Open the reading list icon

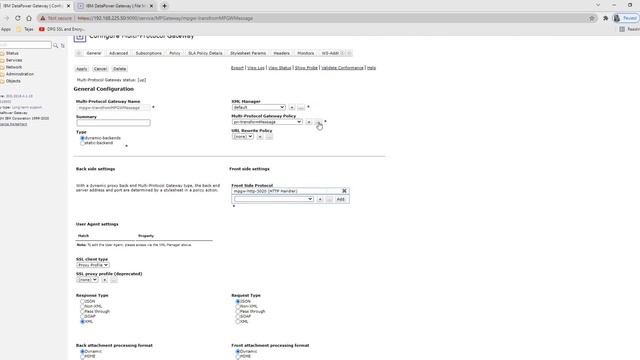click(x=622, y=29)
